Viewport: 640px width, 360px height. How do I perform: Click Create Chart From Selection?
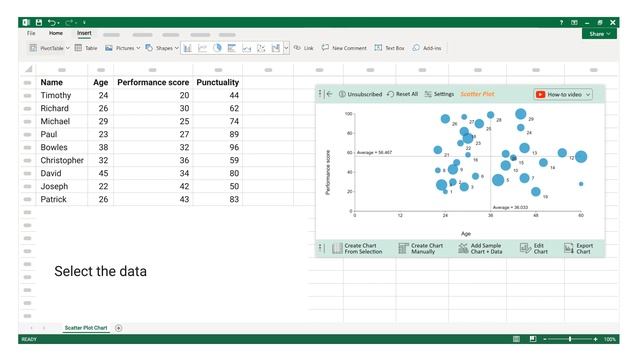pyautogui.click(x=357, y=249)
